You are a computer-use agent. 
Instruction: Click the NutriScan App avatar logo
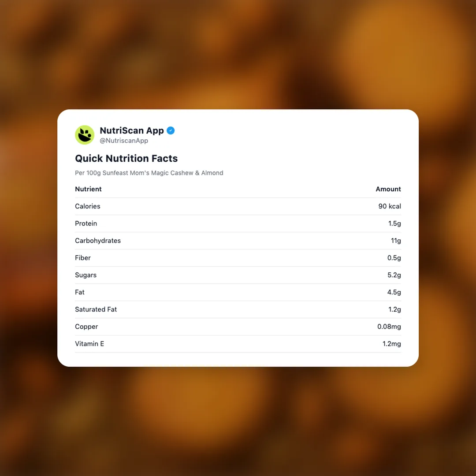coord(85,135)
